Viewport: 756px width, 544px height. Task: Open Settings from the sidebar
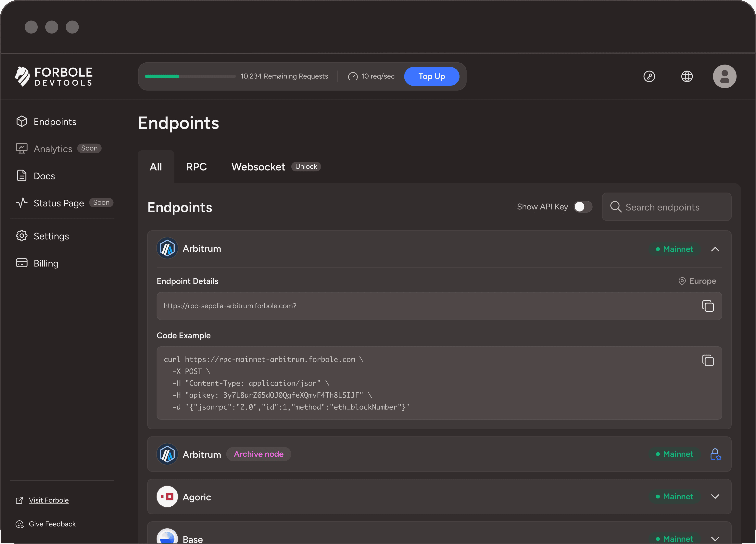pyautogui.click(x=51, y=236)
